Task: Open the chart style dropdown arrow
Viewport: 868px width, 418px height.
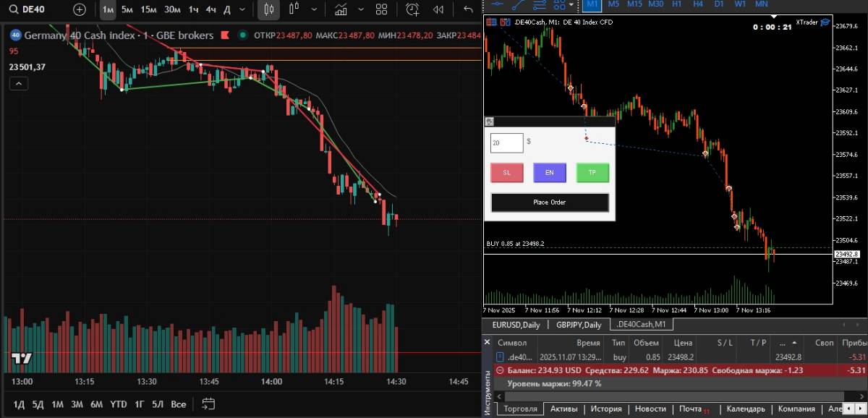Action: coord(313,9)
